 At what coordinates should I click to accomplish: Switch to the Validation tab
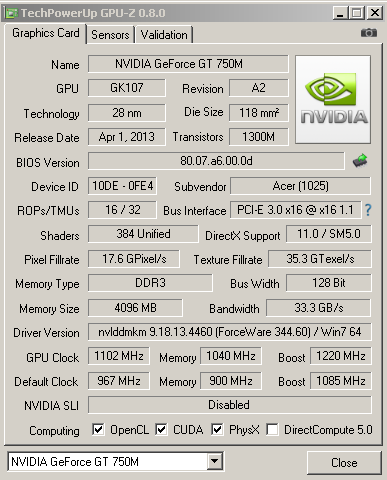(164, 35)
